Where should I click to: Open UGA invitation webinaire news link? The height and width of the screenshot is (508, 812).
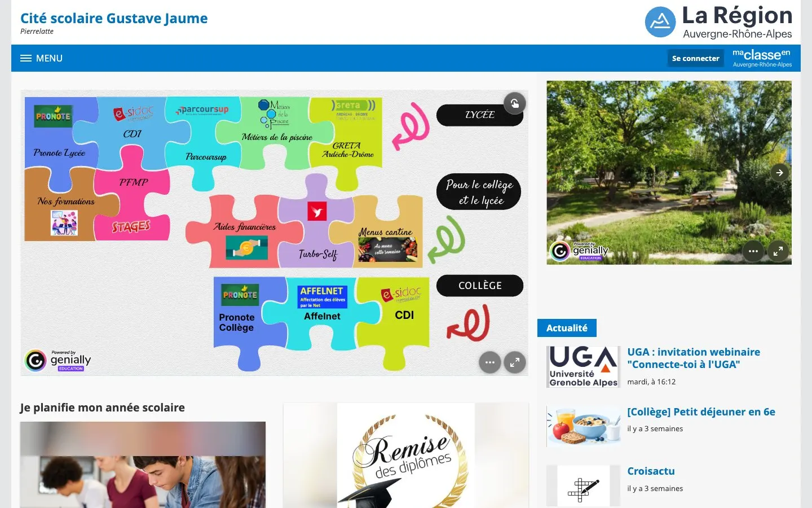point(694,358)
